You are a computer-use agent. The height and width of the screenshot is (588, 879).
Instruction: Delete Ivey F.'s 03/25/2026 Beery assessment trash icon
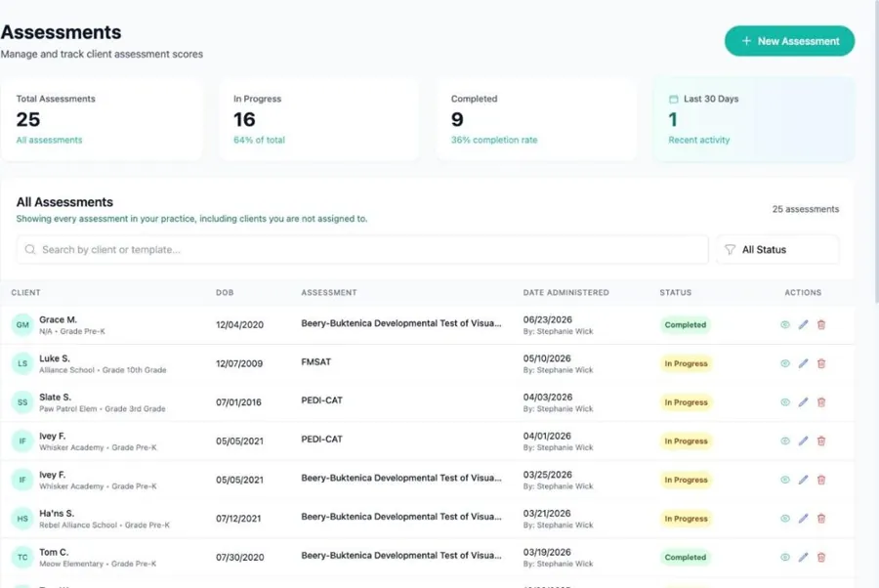(x=821, y=480)
